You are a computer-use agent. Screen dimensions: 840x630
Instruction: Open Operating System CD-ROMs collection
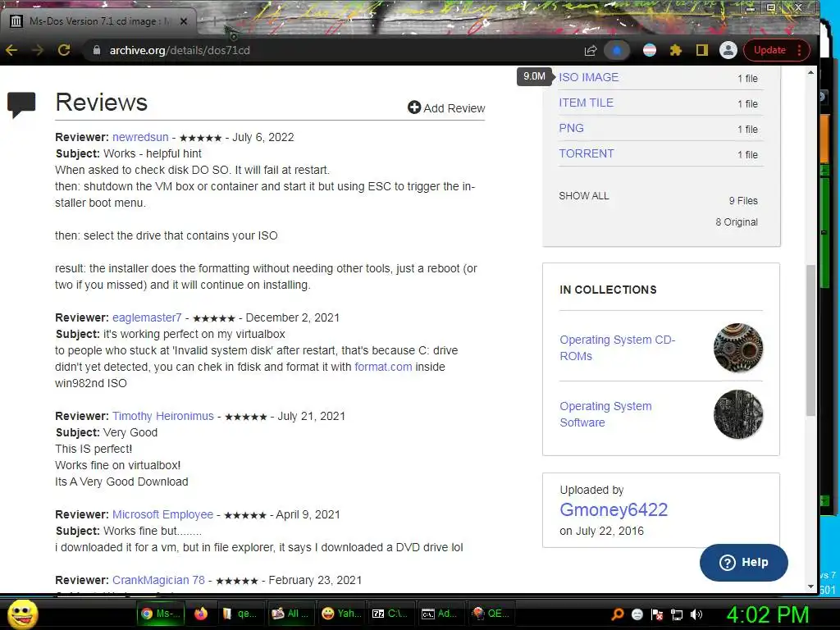pos(617,348)
